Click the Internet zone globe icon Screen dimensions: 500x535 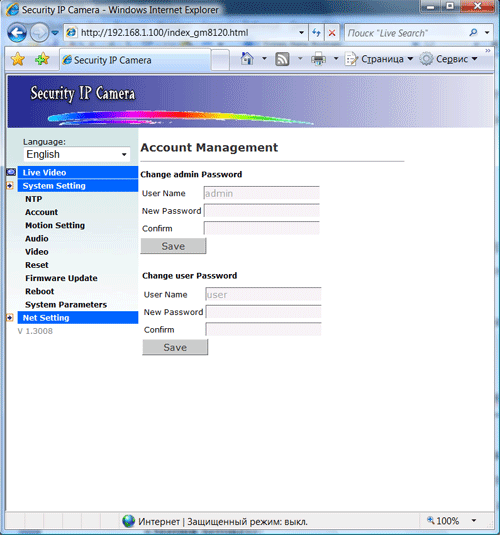click(128, 521)
